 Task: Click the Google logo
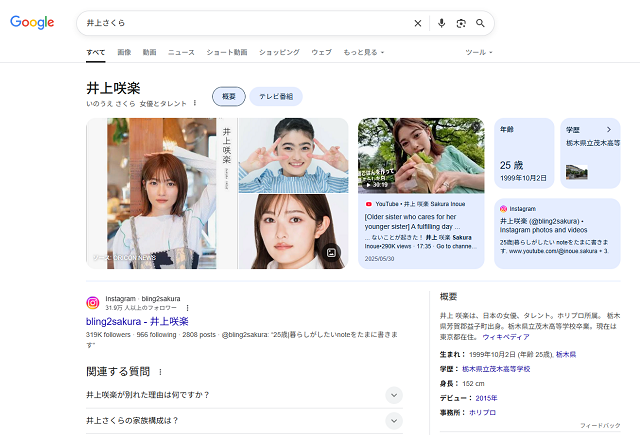(x=32, y=22)
